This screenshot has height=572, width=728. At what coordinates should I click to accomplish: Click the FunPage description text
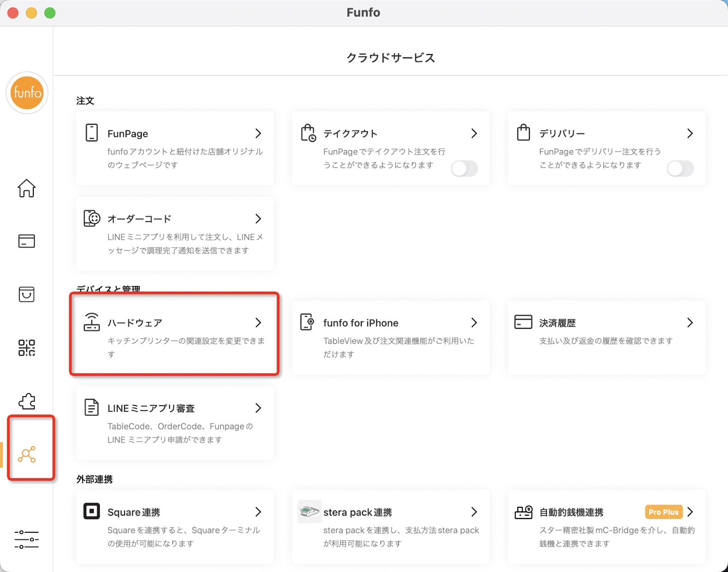click(x=185, y=158)
